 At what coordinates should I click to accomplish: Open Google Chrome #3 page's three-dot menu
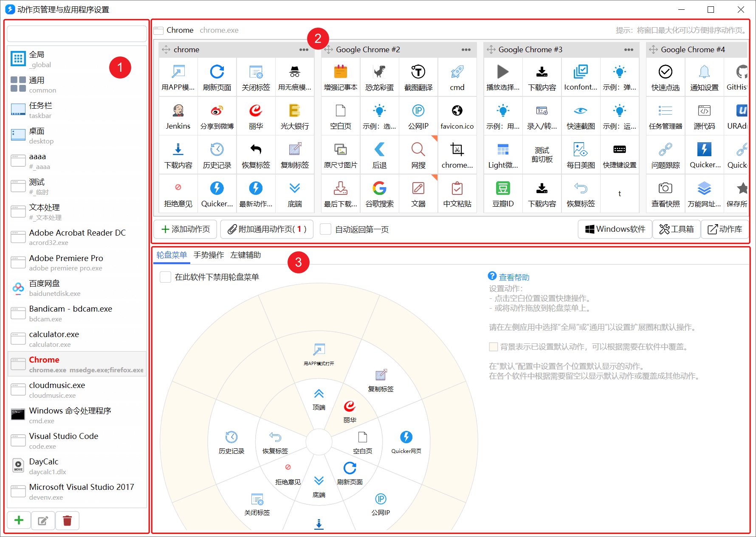[629, 50]
